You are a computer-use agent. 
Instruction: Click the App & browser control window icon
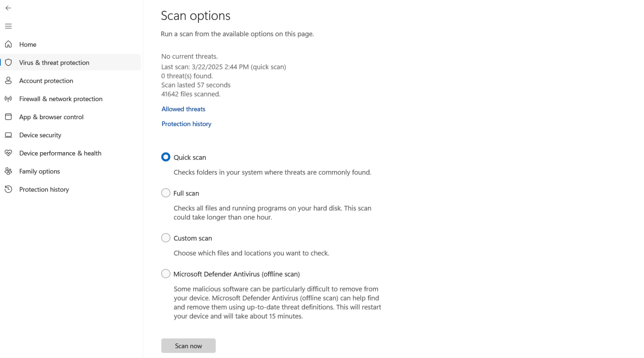click(x=8, y=117)
